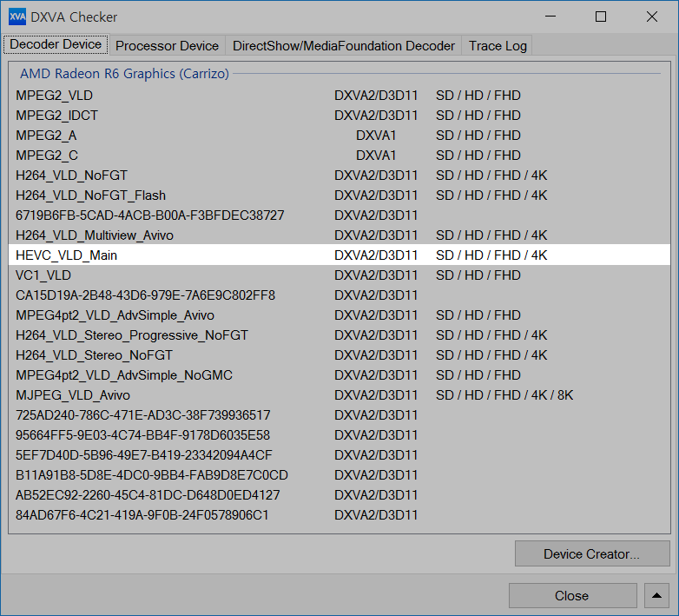Click SD / HD / FHD in VC1_VLD row
679x616 pixels.
(478, 275)
